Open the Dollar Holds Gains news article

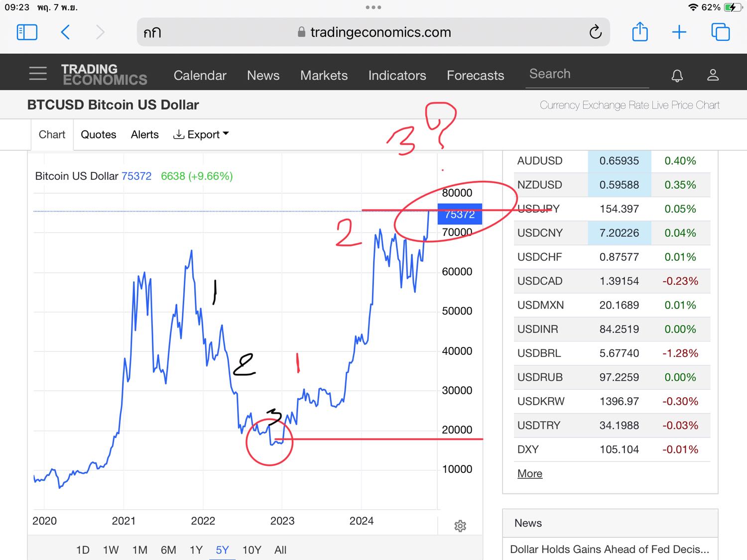tap(610, 549)
